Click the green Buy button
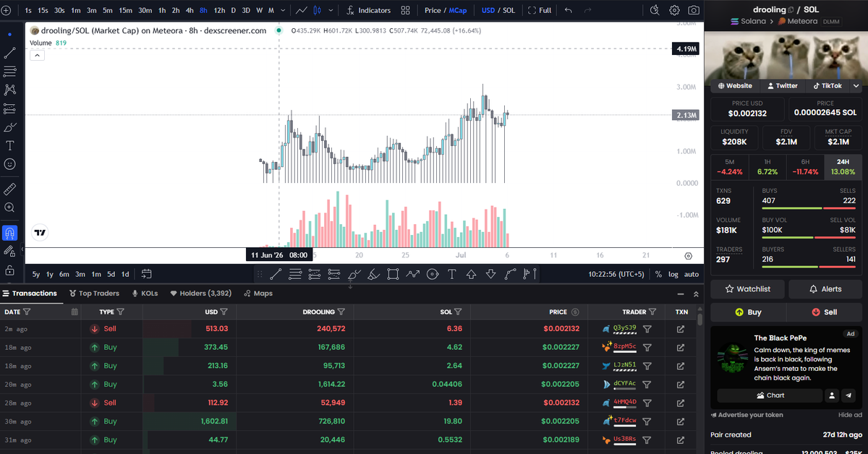Image resolution: width=868 pixels, height=454 pixels. 748,312
